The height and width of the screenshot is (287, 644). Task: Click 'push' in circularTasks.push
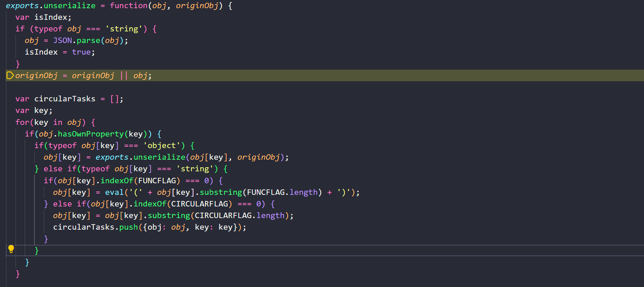129,227
